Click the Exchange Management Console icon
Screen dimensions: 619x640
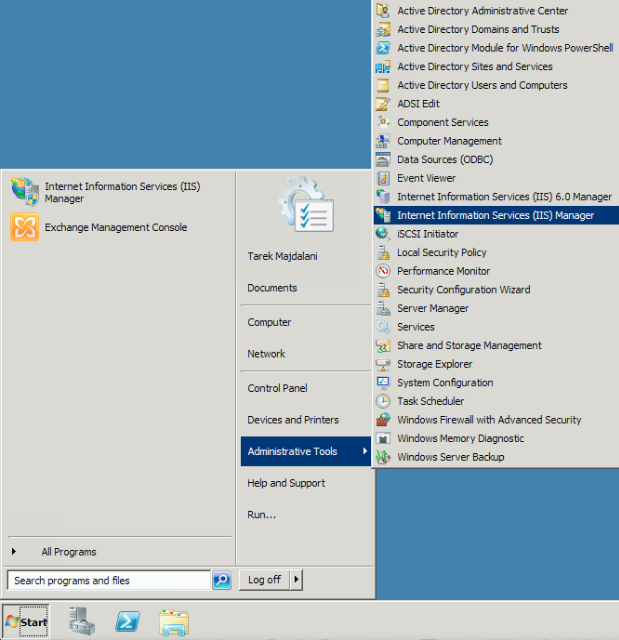point(25,227)
